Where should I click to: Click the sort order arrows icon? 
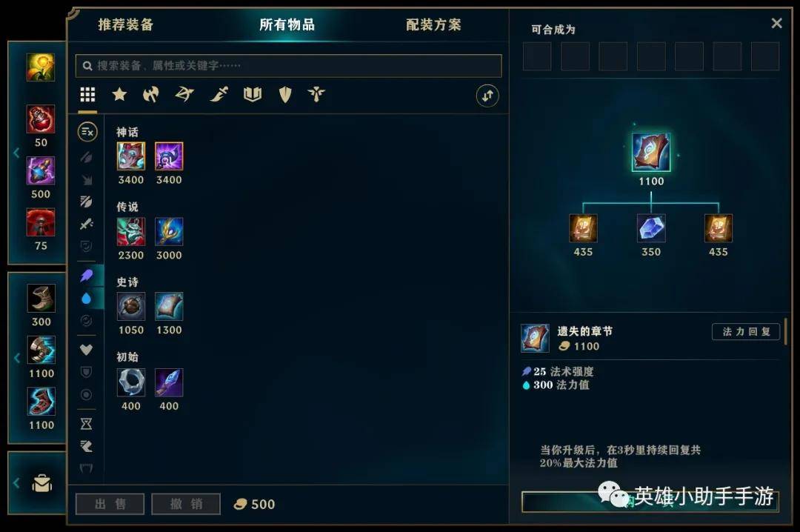[487, 96]
